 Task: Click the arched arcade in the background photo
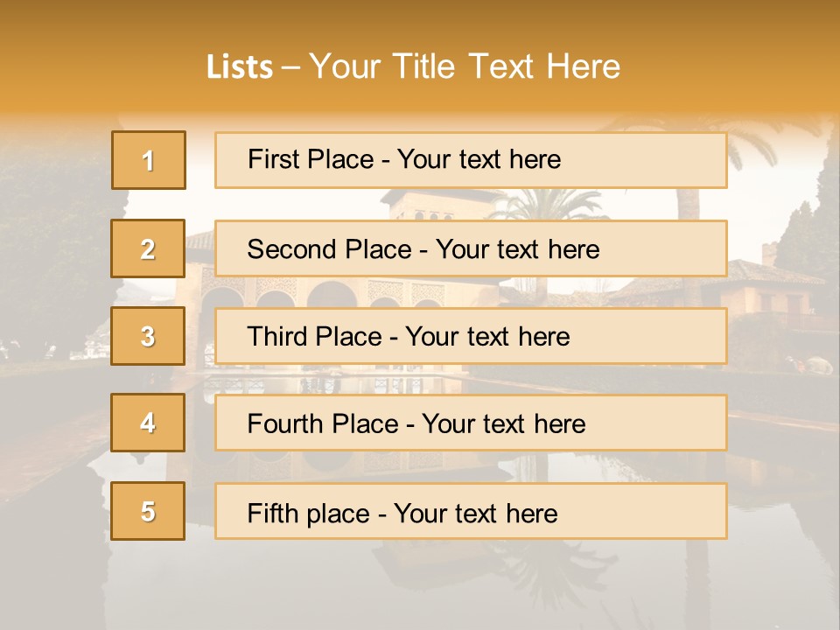(x=332, y=293)
